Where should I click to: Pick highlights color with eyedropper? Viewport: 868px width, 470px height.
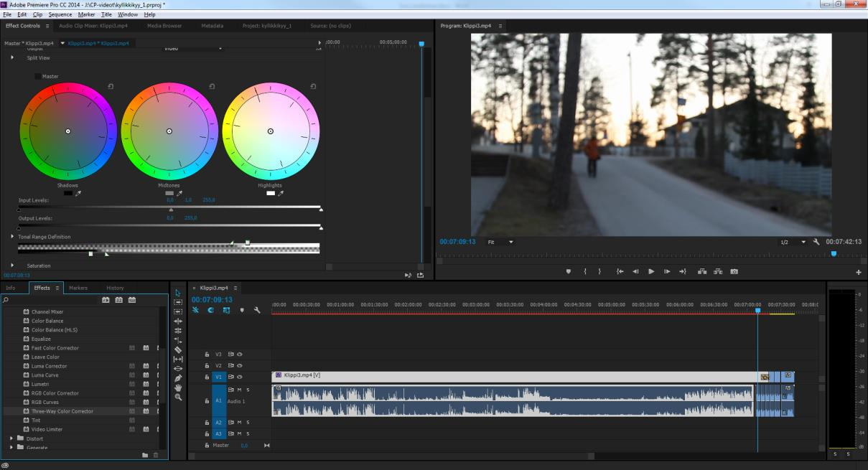pos(281,193)
